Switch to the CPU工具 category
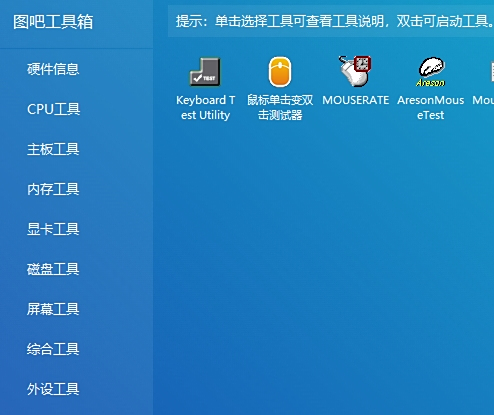The image size is (494, 415). [53, 109]
